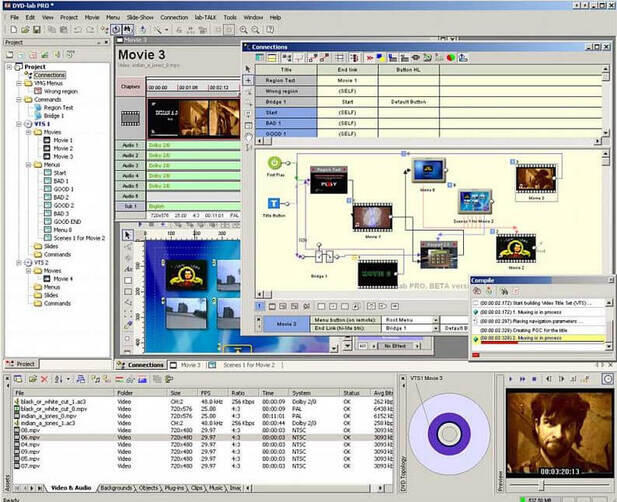
Task: Open the Connection menu
Action: coord(174,17)
